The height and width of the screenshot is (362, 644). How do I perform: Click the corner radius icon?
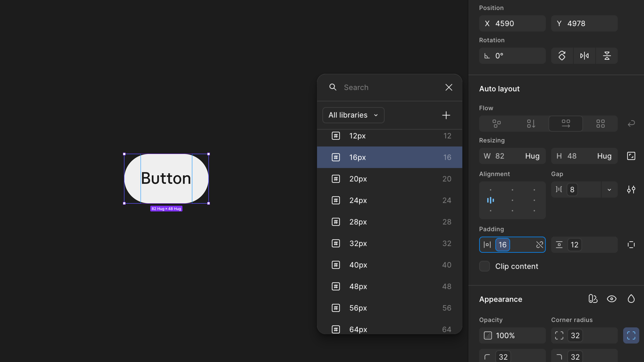pos(559,335)
